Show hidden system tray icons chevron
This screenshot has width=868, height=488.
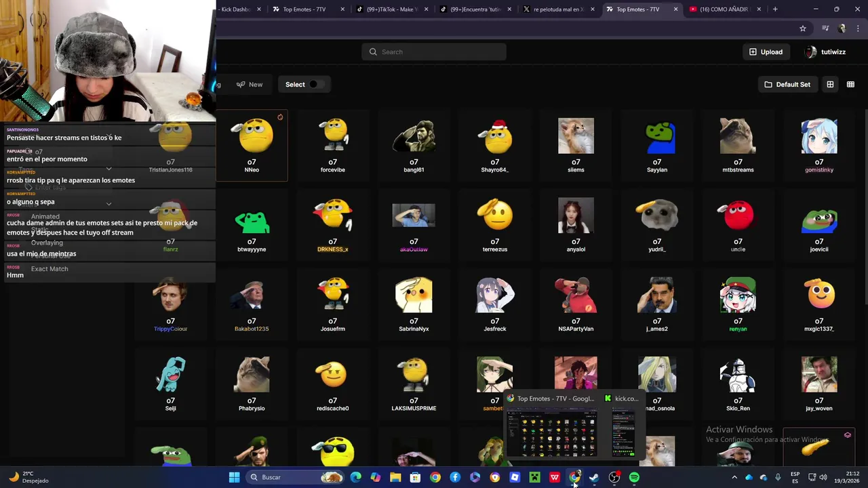coord(734,477)
